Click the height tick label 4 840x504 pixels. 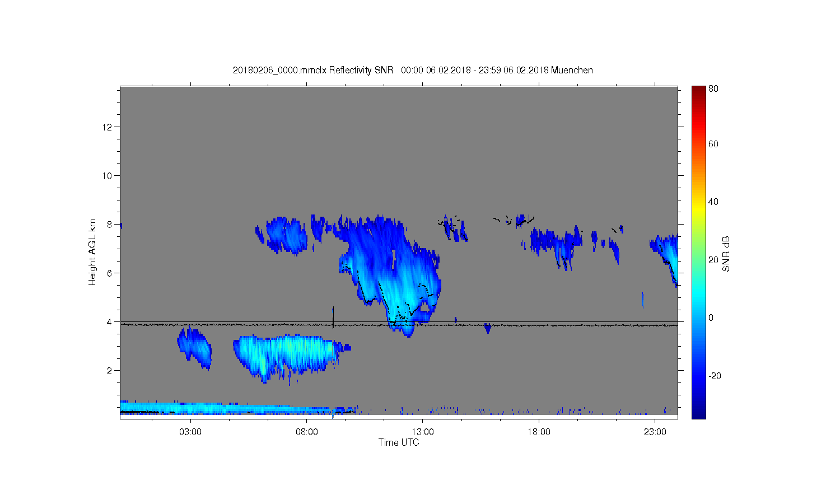110,322
